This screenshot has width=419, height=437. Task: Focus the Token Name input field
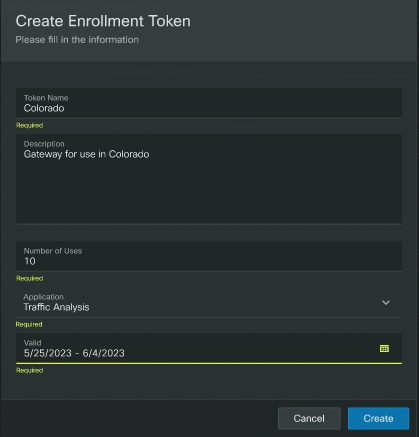209,103
